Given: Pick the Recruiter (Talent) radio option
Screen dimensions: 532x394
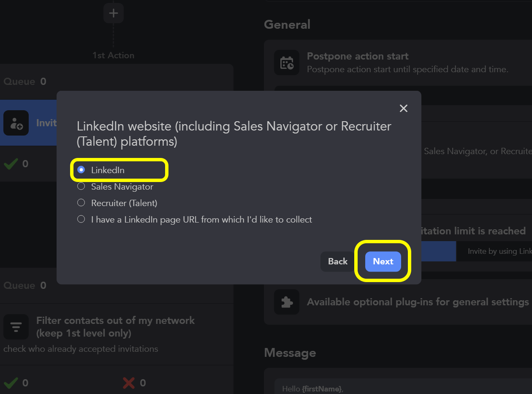Looking at the screenshot, I should [81, 203].
